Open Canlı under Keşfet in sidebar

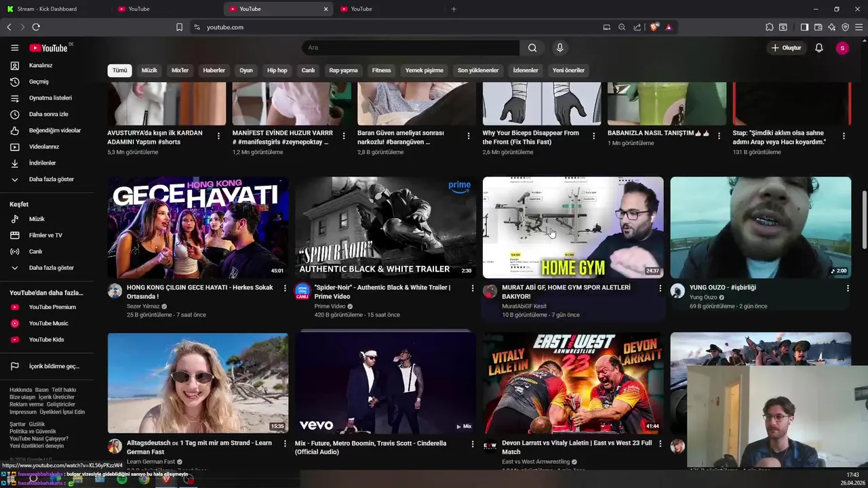click(47, 251)
